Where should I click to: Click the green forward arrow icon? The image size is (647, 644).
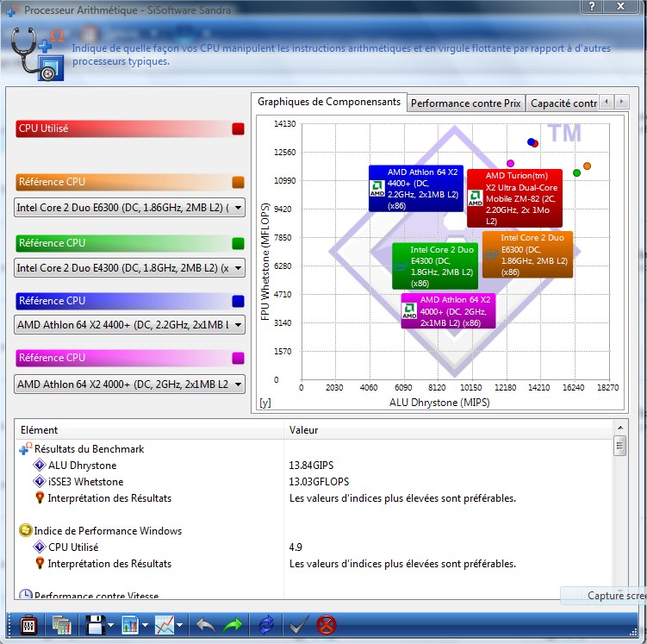click(233, 625)
